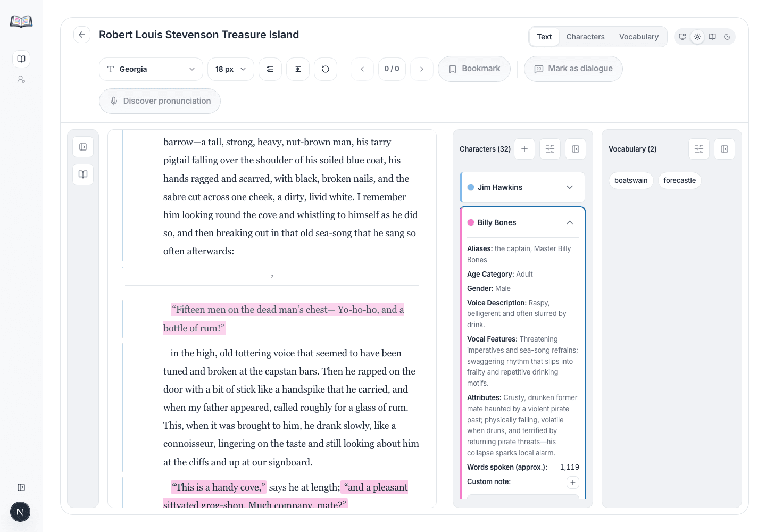The image size is (766, 532).
Task: Click Jim Hawkins blue color dot
Action: (x=471, y=187)
